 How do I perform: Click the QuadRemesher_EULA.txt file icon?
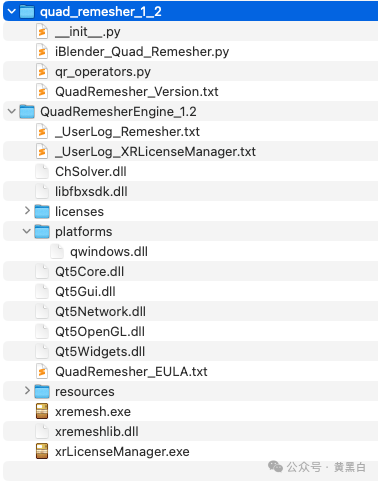(x=42, y=372)
